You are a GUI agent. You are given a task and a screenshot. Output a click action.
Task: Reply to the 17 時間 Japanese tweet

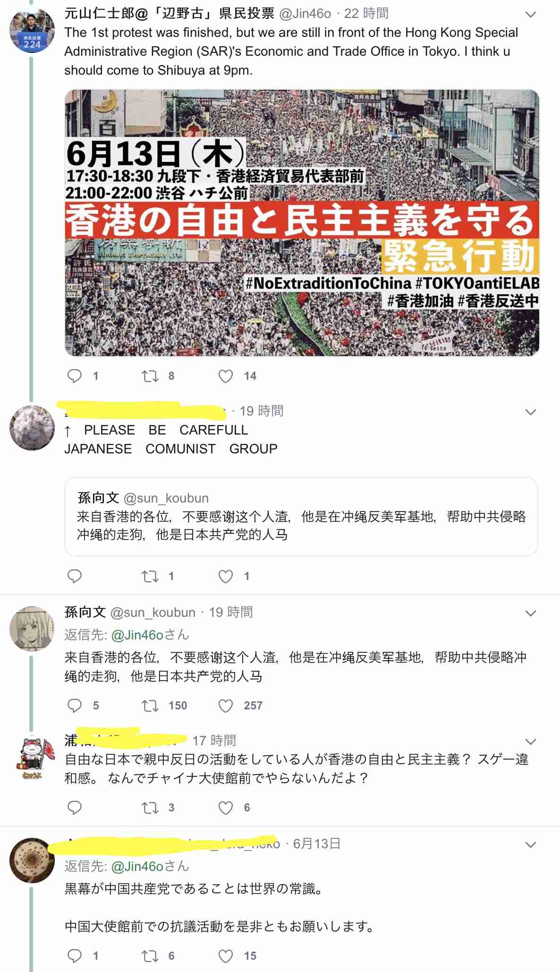click(x=75, y=808)
